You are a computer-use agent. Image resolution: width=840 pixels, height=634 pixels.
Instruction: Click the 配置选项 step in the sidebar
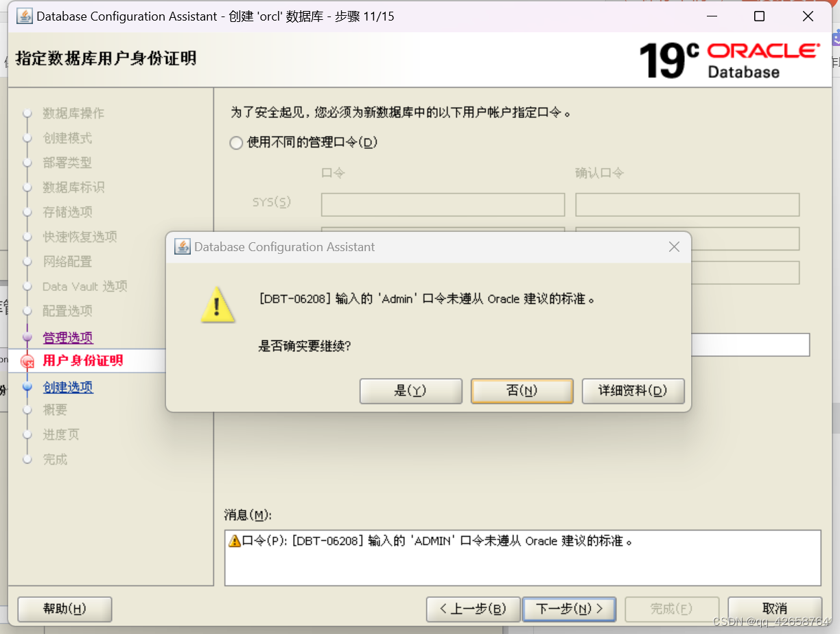[67, 311]
